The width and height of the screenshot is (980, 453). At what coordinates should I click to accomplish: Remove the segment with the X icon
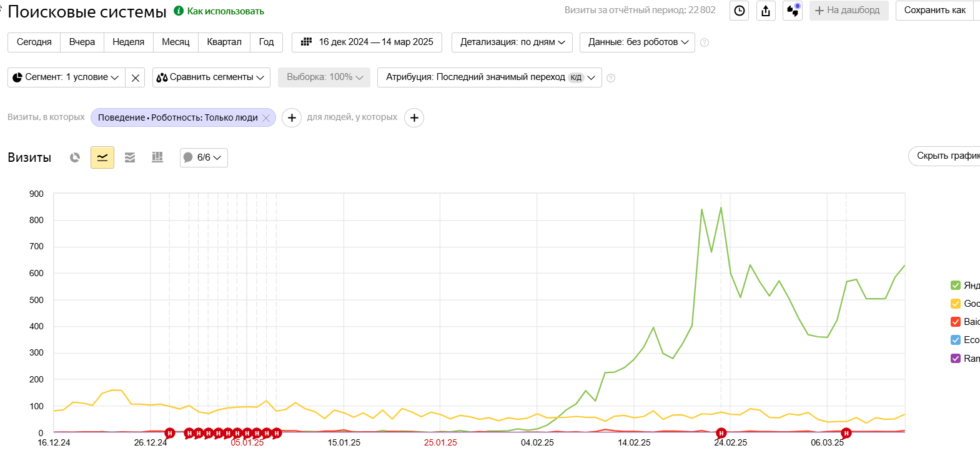tap(135, 77)
